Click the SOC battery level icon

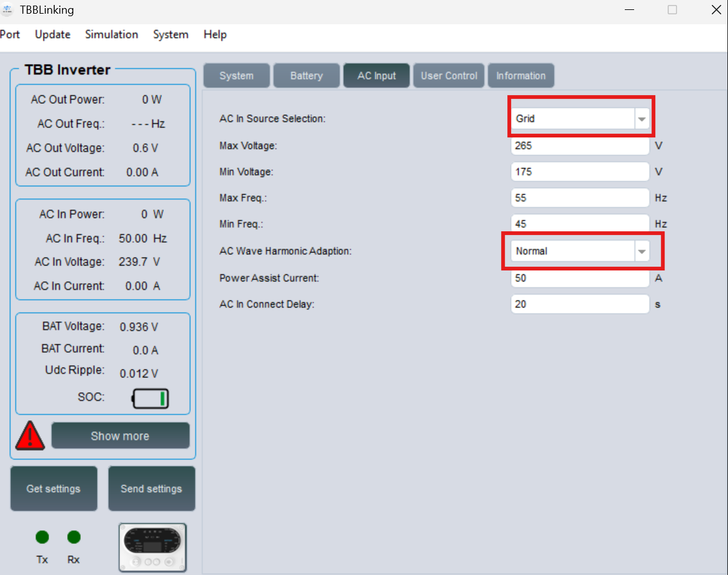pos(150,398)
